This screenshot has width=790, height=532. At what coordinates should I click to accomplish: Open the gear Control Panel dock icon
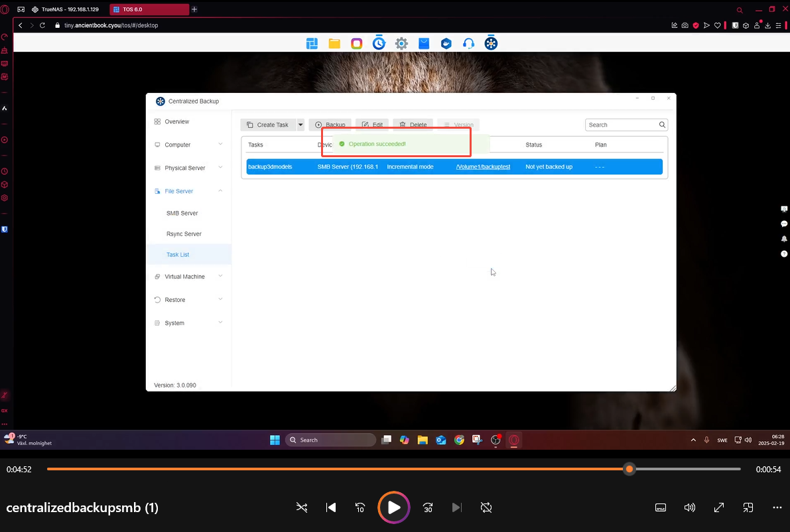pyautogui.click(x=401, y=43)
